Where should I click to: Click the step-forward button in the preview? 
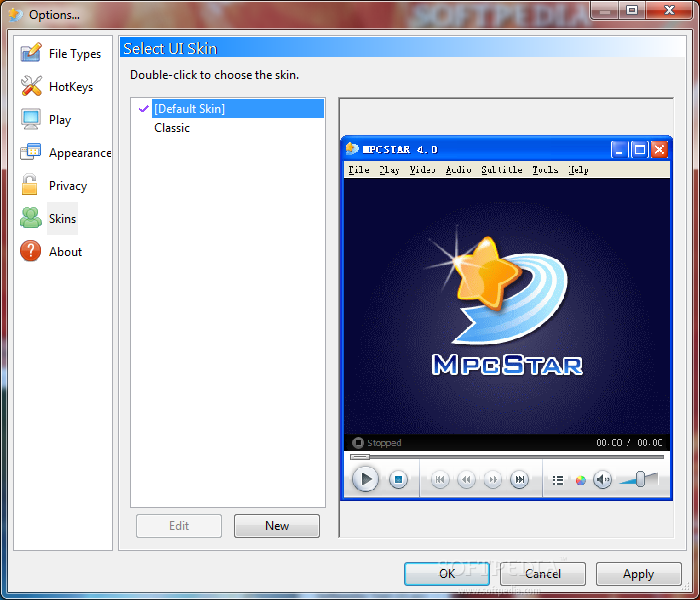[x=493, y=479]
